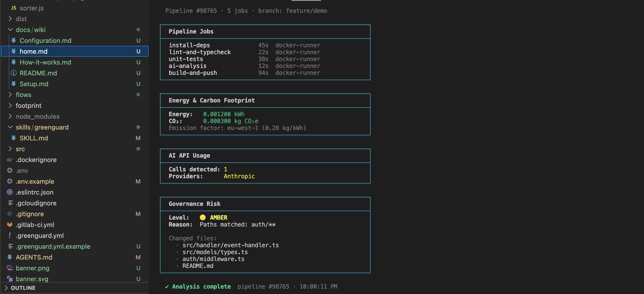Click the GitLab fox icon on .gitlab-ci.yml

10,225
